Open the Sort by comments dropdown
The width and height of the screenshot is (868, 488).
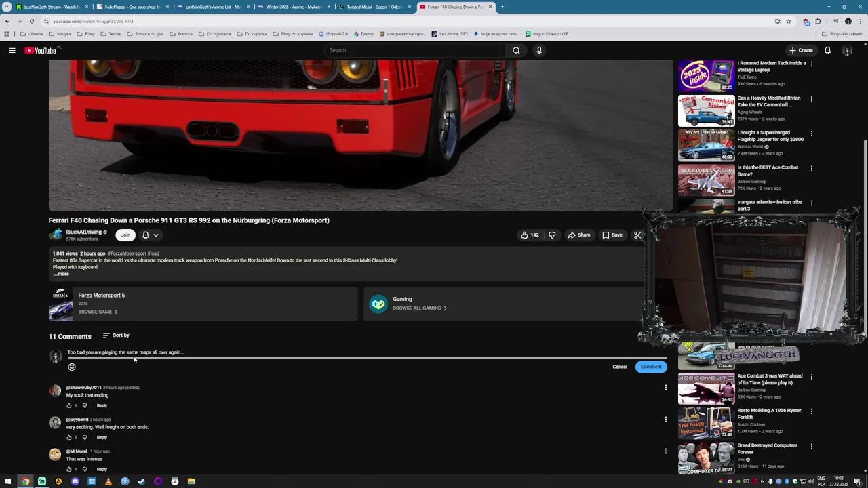point(116,335)
